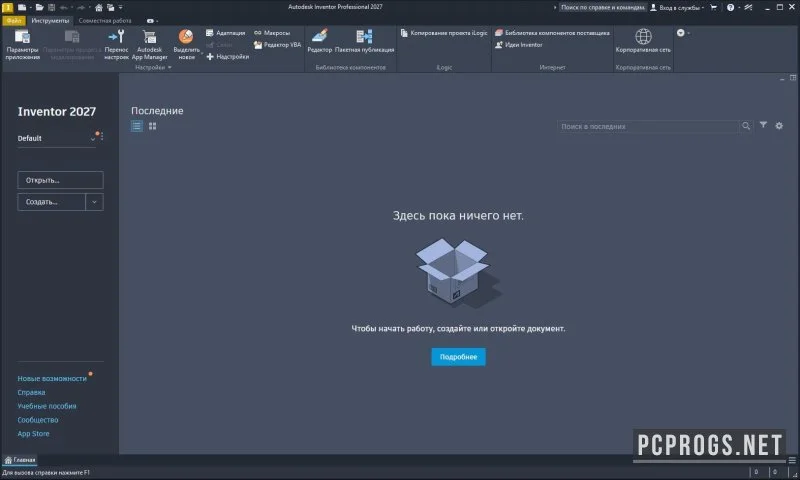The width and height of the screenshot is (800, 480).
Task: Customize quick access toolbar dropdown arrow
Action: point(121,7)
